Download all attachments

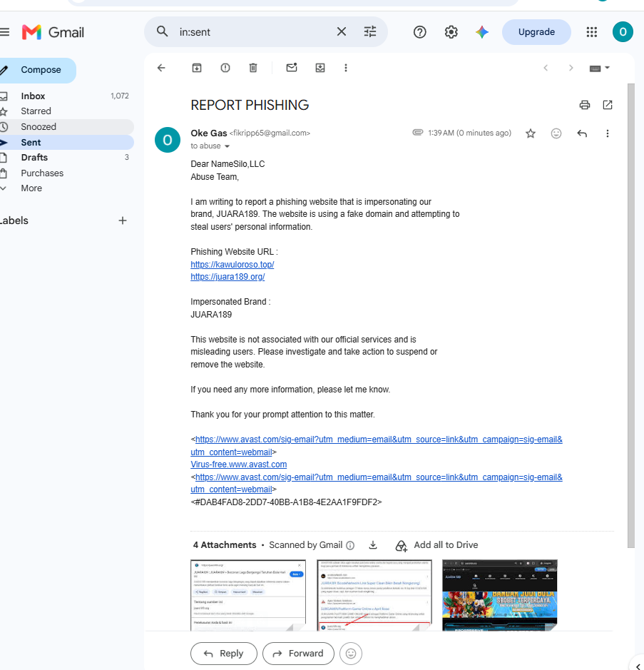[x=373, y=545]
